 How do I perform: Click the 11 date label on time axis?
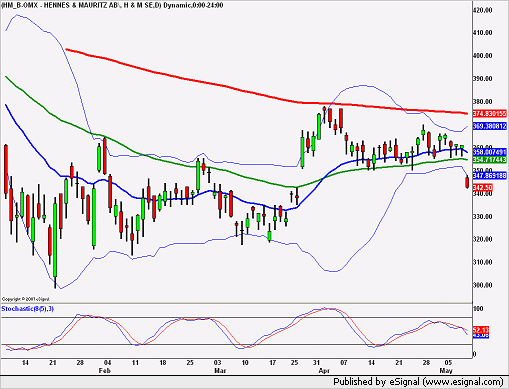[x=135, y=363]
